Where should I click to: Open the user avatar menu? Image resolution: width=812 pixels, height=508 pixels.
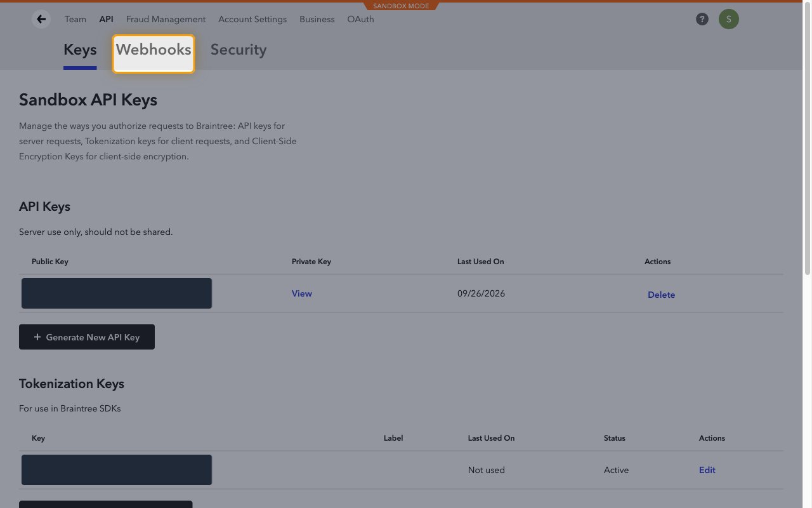coord(728,19)
